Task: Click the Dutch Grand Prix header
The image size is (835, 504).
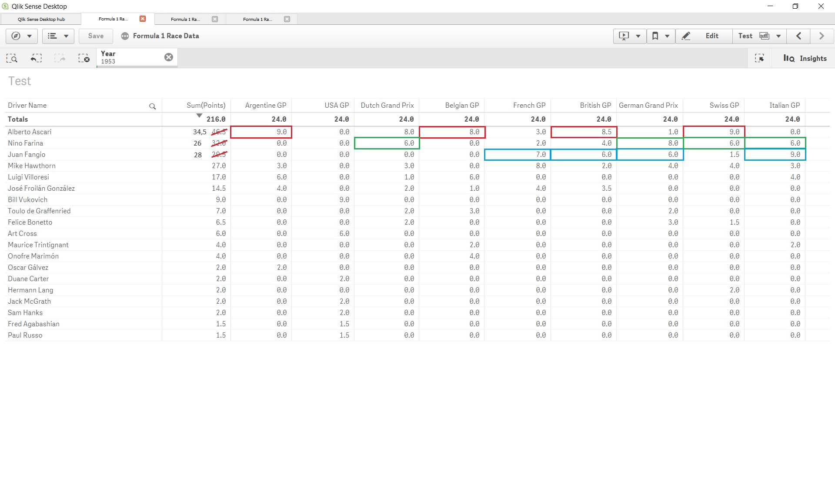Action: pos(387,106)
